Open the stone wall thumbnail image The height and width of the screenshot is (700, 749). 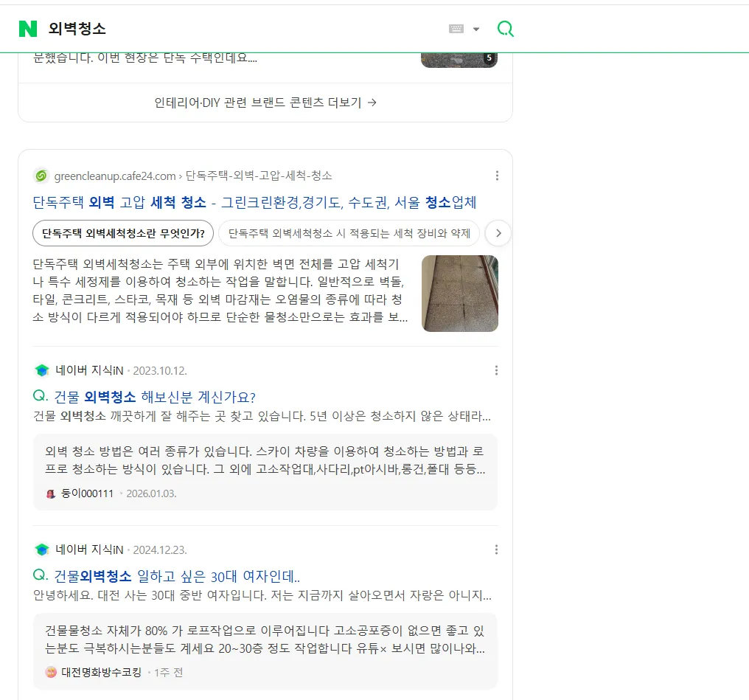pos(460,294)
